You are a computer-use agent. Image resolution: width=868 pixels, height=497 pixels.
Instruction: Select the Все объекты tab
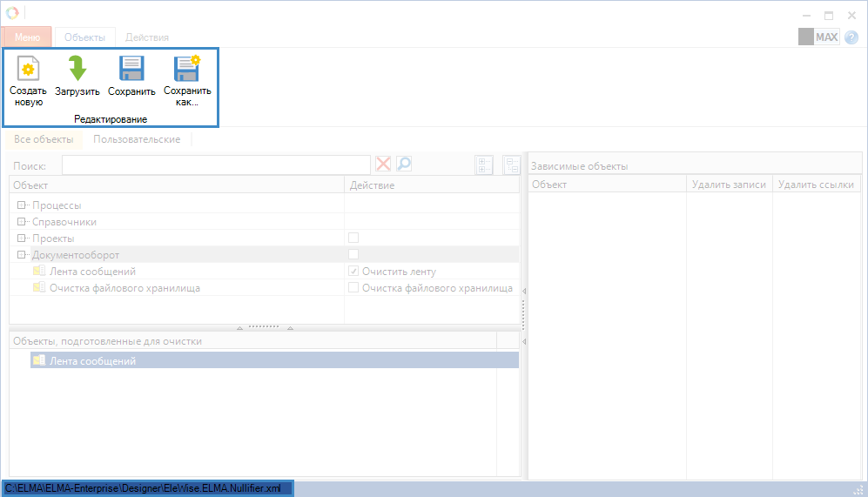(x=44, y=139)
